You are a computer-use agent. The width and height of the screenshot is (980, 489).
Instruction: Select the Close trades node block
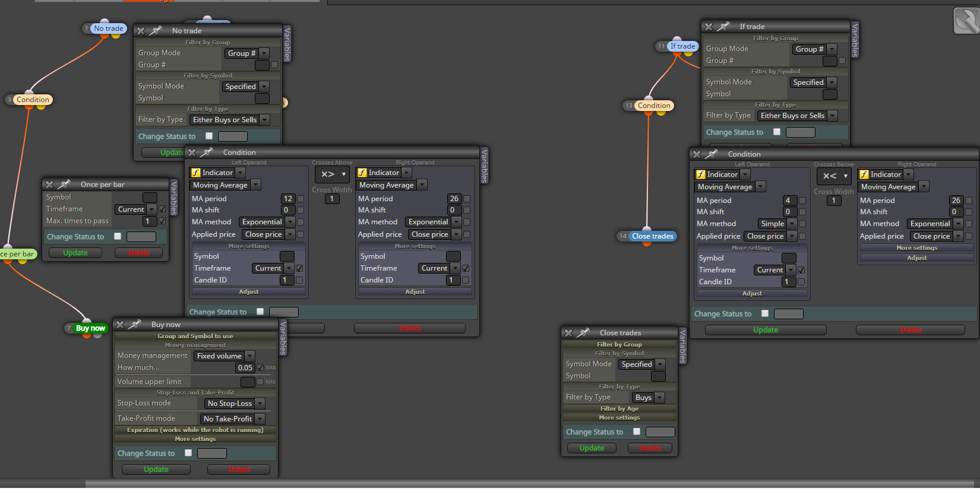click(652, 236)
